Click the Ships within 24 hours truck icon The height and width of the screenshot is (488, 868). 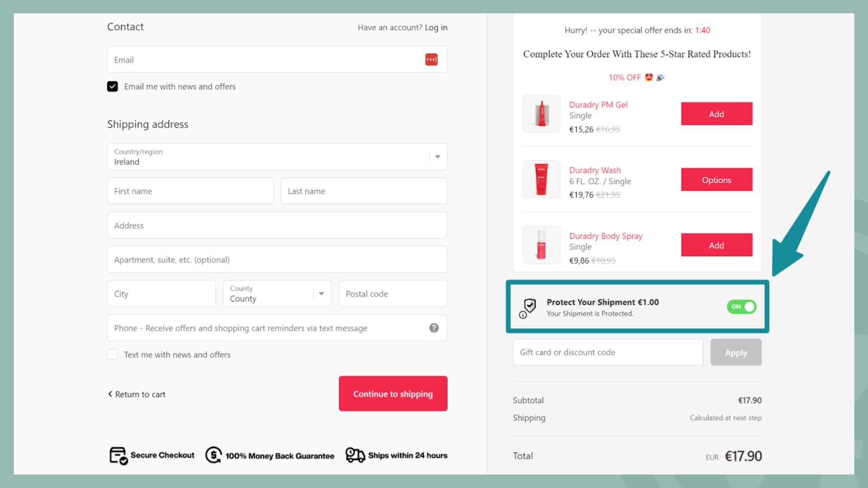[355, 455]
